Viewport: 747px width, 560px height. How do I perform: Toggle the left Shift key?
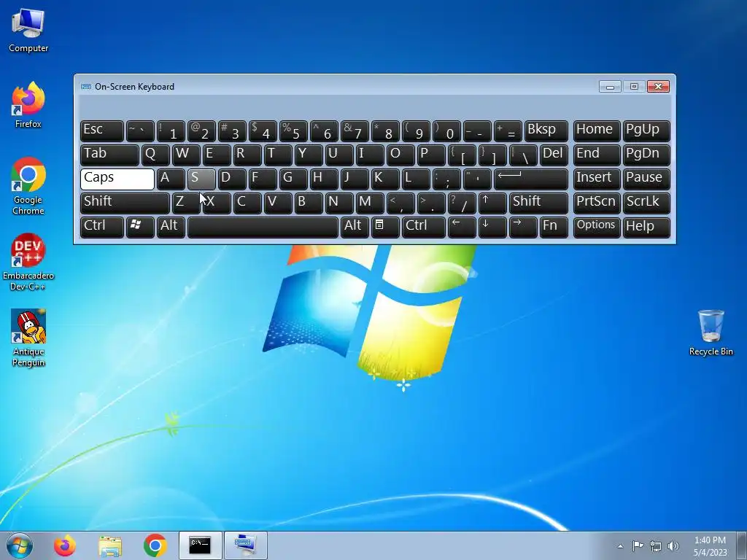[x=125, y=203]
